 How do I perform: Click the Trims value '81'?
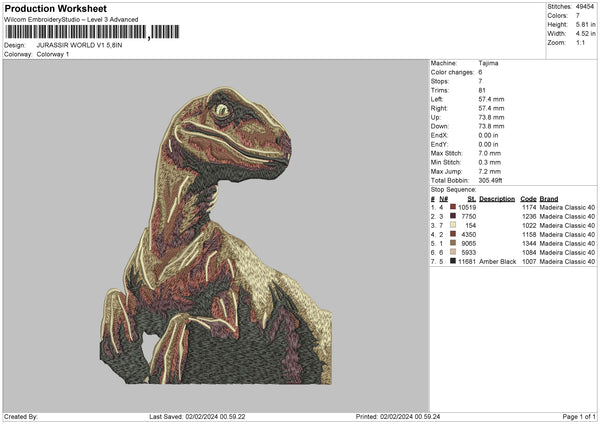(482, 90)
